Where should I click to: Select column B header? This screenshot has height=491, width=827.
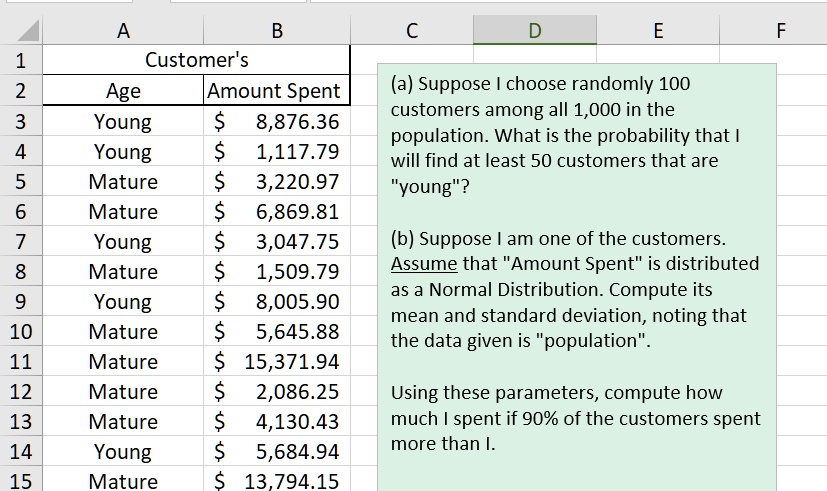276,31
